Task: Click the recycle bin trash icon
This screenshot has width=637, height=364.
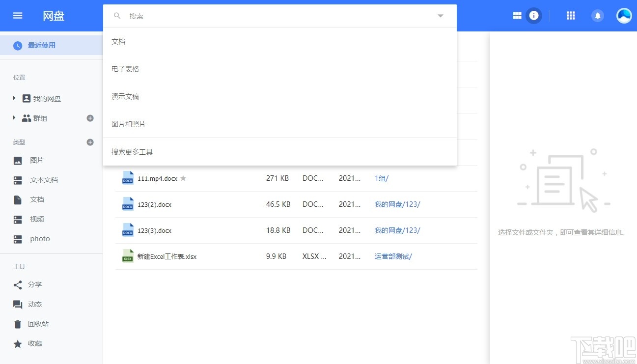Action: pyautogui.click(x=18, y=324)
